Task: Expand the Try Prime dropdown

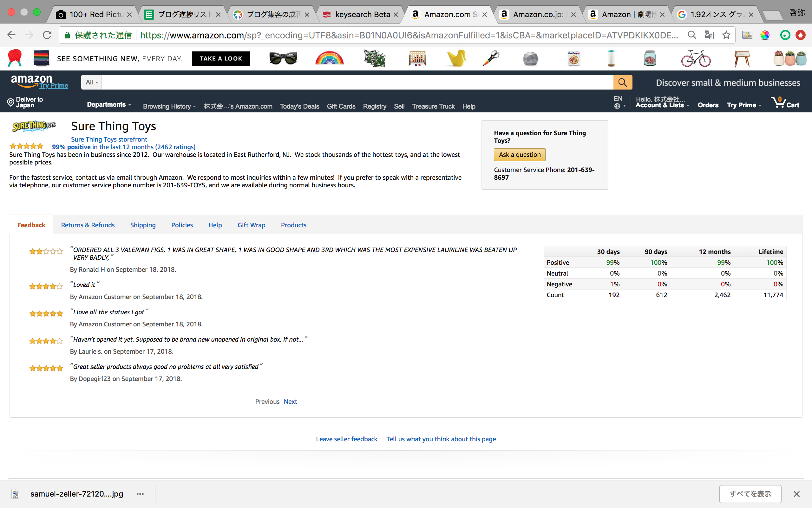Action: coord(744,105)
